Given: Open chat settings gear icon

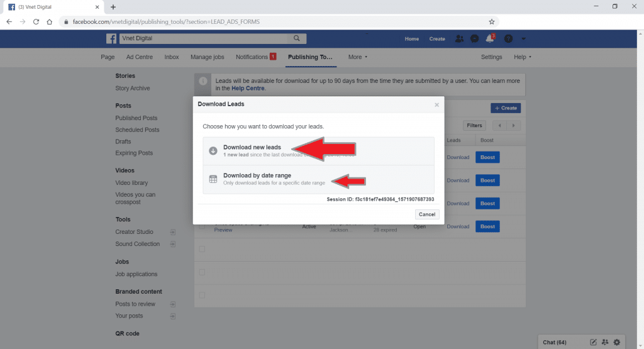Looking at the screenshot, I should (x=617, y=342).
